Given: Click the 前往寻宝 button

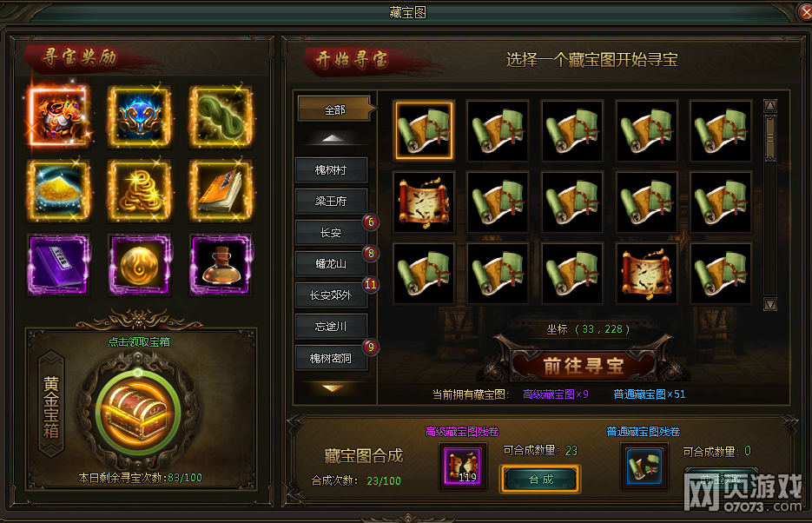Looking at the screenshot, I should click(584, 366).
